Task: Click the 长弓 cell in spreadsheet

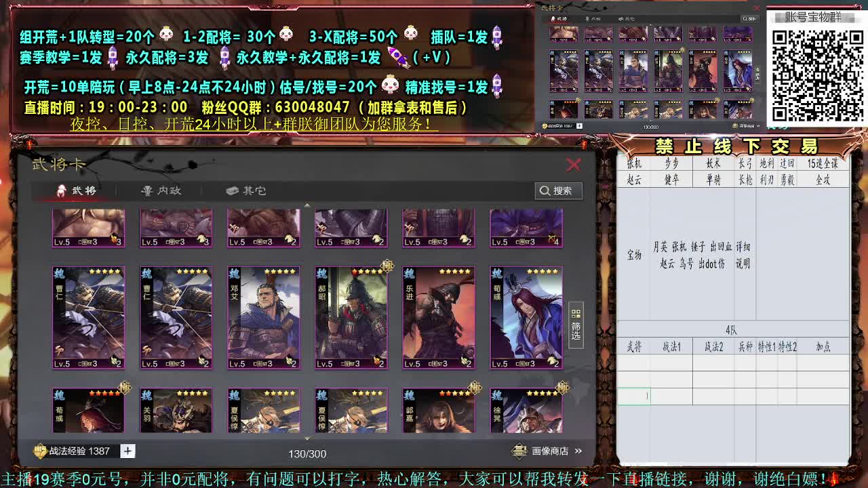Action: click(x=745, y=163)
